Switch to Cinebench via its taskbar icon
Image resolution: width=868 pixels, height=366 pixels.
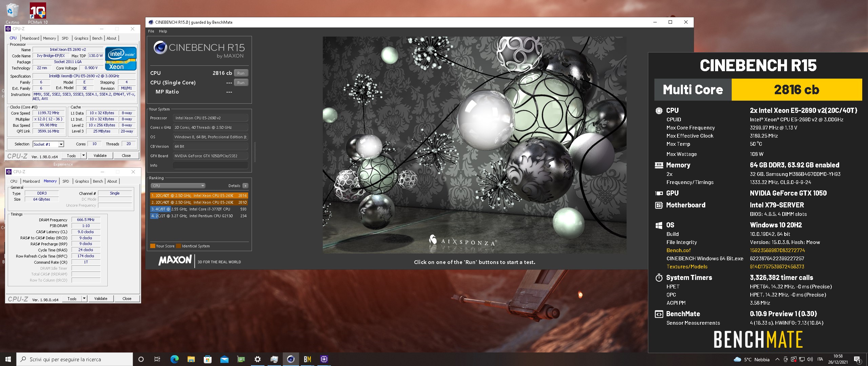[x=291, y=359]
